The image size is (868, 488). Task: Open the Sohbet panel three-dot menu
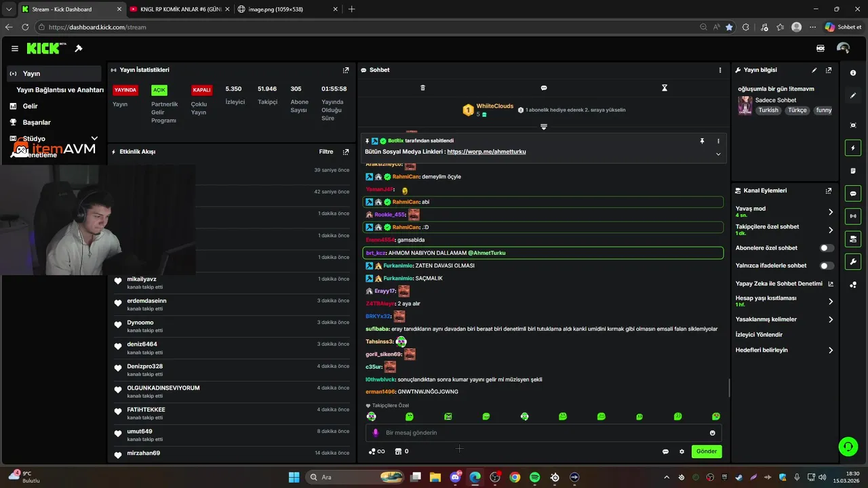(x=720, y=70)
